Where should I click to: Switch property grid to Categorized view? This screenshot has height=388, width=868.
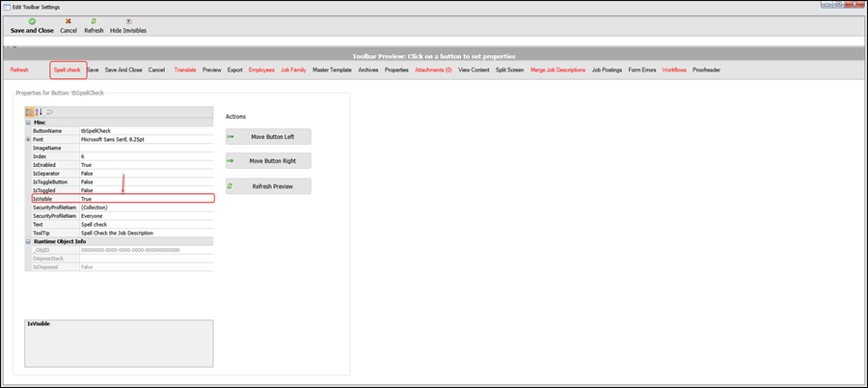click(30, 112)
